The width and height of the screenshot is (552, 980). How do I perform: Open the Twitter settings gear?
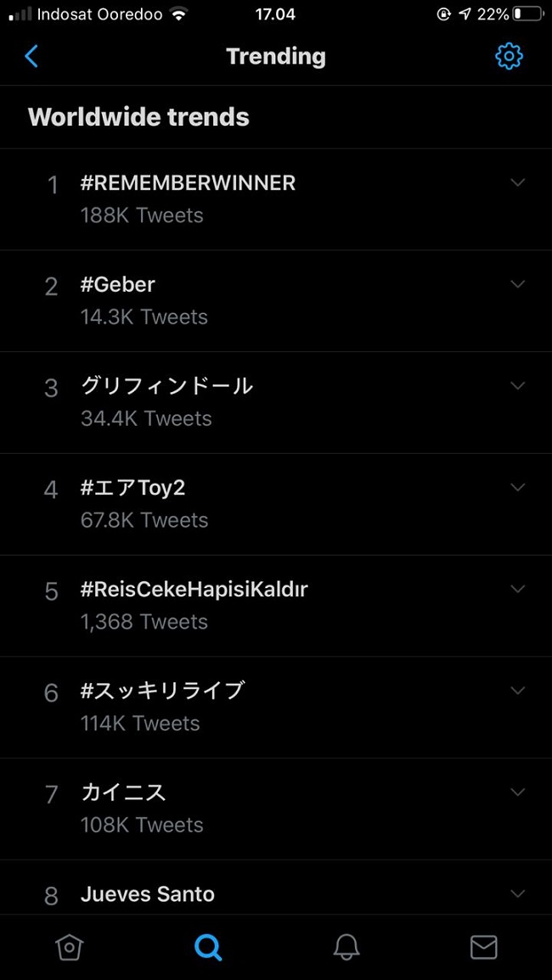pyautogui.click(x=509, y=56)
